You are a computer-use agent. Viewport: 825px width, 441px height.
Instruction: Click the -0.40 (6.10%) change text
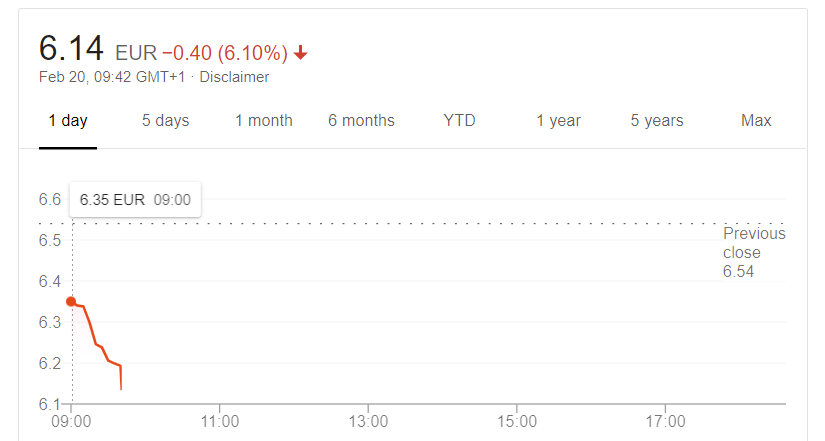(x=225, y=53)
